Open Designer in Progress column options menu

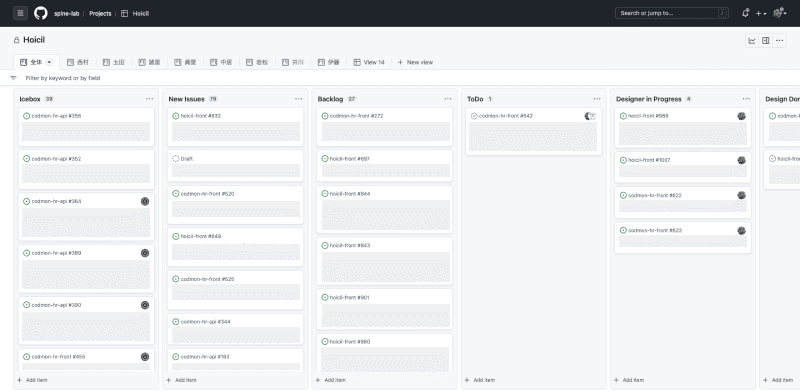click(x=746, y=99)
